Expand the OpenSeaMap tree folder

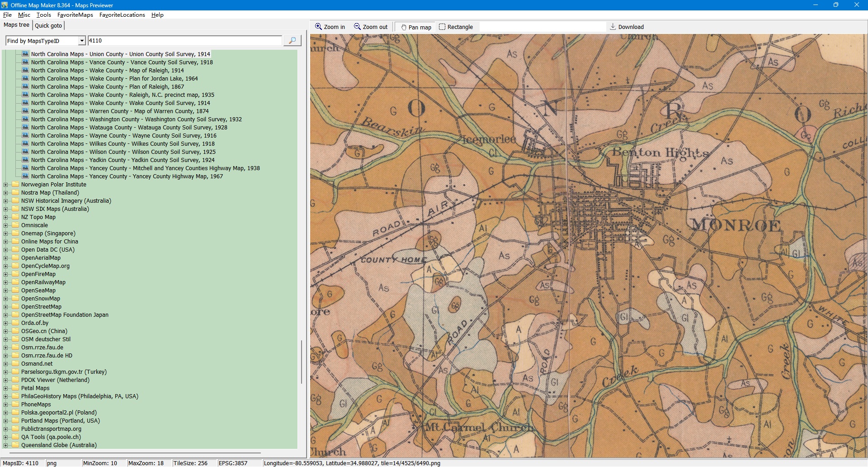point(6,291)
